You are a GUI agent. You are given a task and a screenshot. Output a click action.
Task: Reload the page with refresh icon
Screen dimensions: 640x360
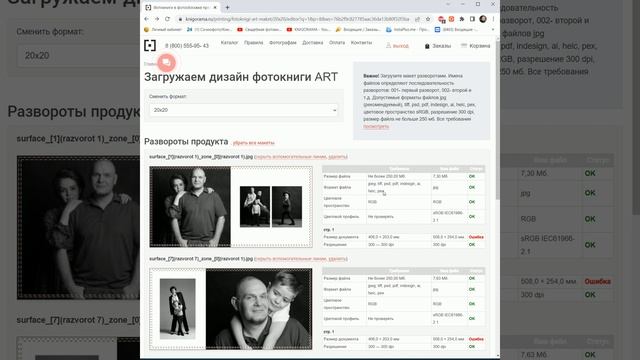[167, 19]
